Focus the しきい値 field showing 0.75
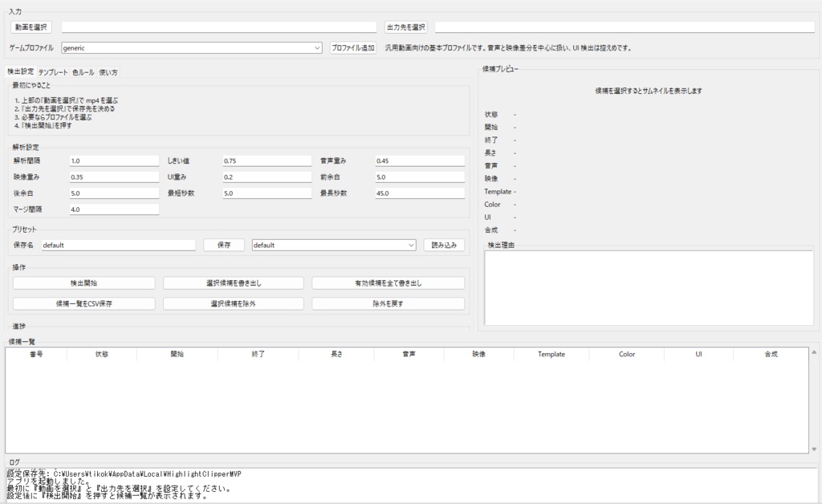Viewport: 822px width, 504px height. [x=267, y=161]
